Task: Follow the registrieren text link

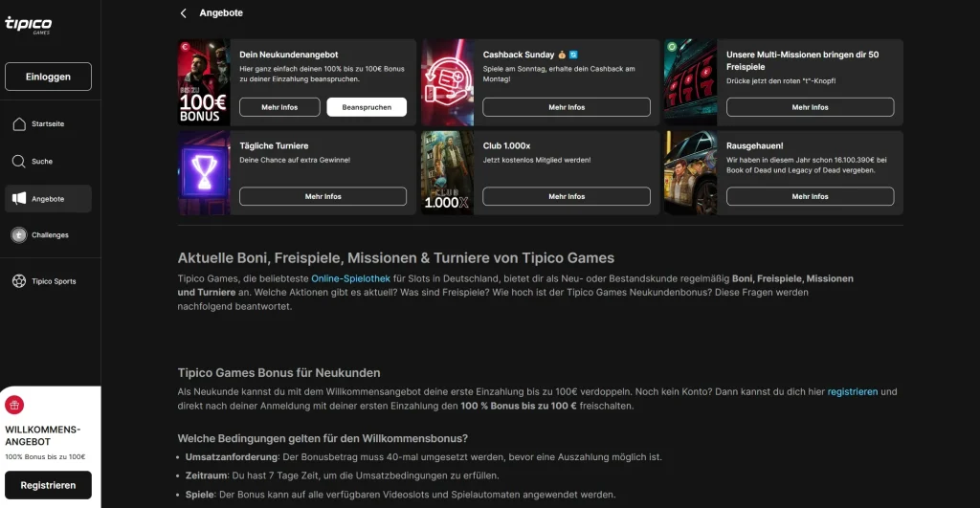Action: pyautogui.click(x=852, y=392)
